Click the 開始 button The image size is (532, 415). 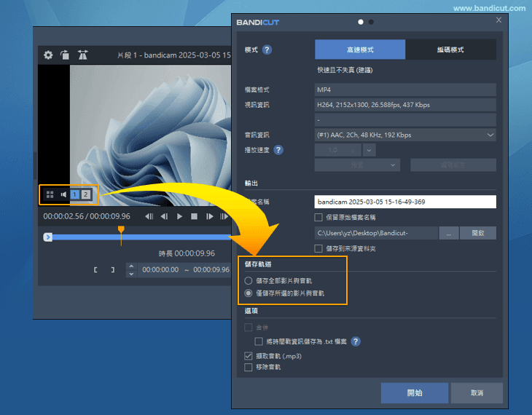(415, 393)
